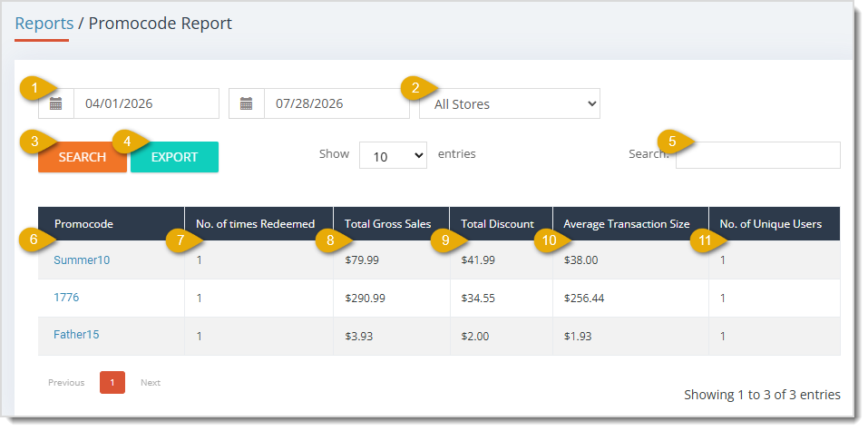The image size is (868, 431).
Task: Click 'Showing 1 to 3 of 3 entries' text
Action: pos(762,395)
